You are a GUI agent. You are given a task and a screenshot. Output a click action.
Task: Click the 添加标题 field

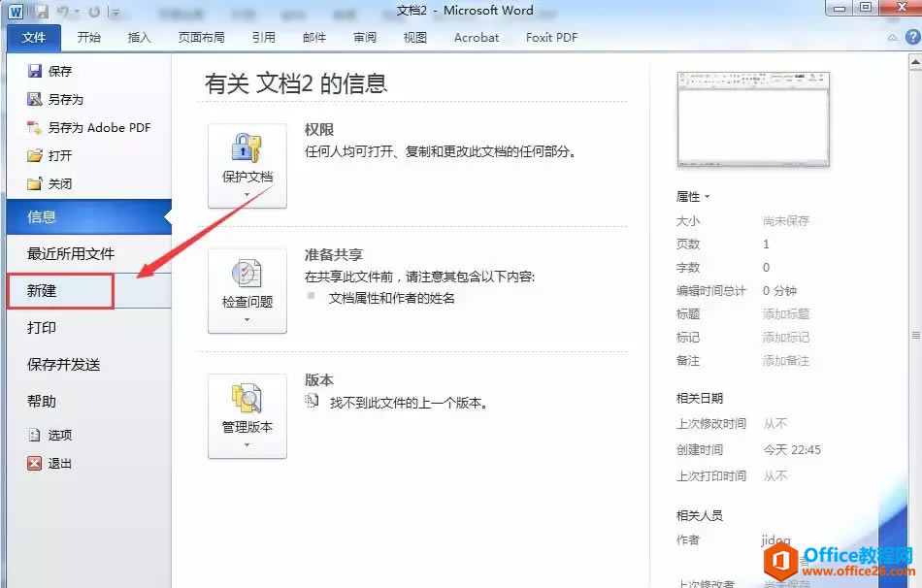tap(786, 314)
